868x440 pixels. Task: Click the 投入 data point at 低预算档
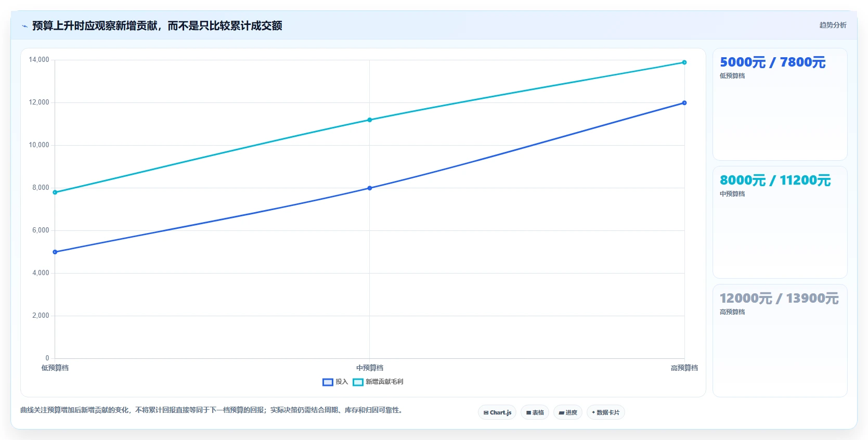click(55, 252)
